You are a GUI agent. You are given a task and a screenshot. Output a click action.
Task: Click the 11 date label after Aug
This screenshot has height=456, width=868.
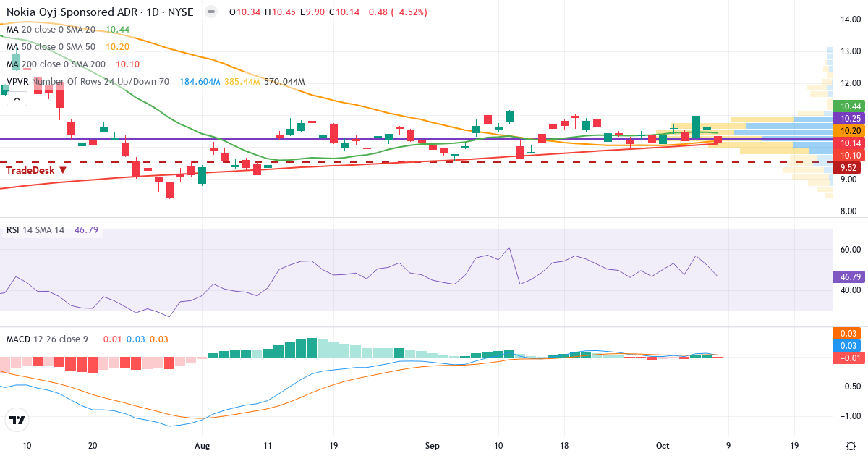point(268,446)
